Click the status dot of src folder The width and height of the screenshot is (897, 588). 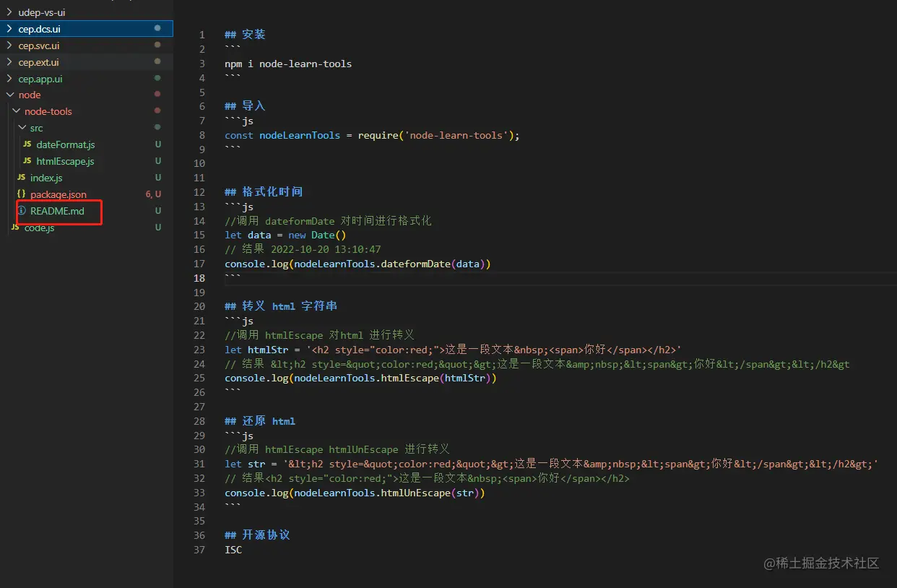pyautogui.click(x=157, y=128)
